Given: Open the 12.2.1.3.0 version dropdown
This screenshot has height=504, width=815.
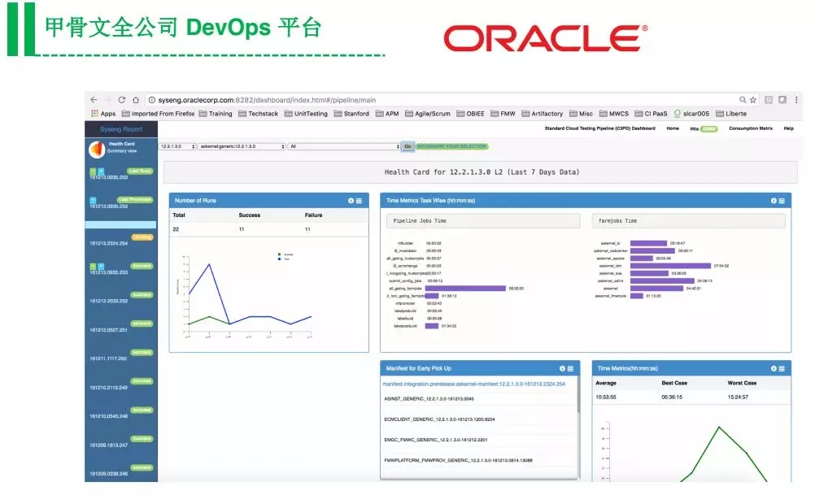Looking at the screenshot, I should tap(177, 146).
